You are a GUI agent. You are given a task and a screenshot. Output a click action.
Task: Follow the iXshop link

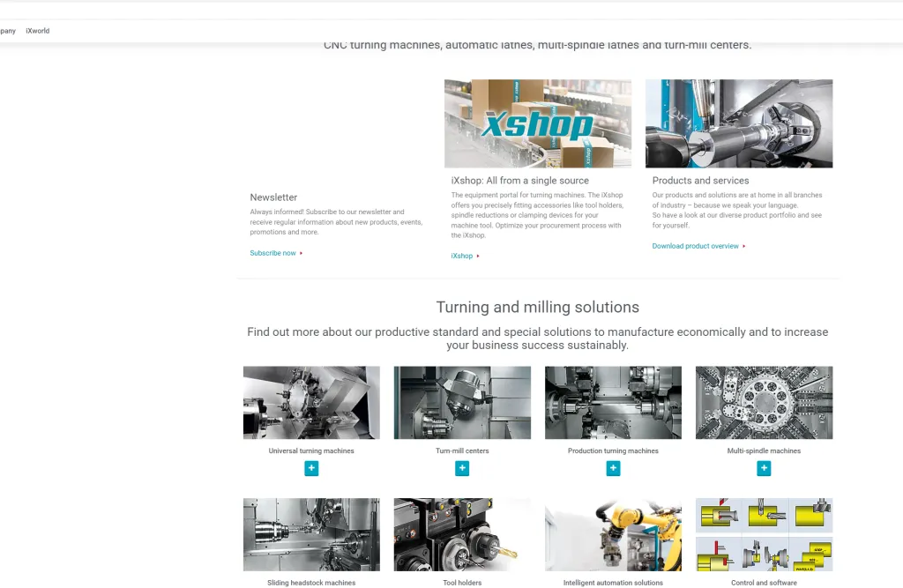pos(462,256)
